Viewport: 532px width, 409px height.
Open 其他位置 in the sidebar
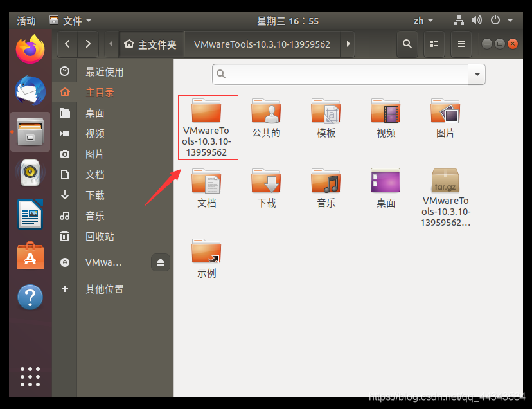click(112, 289)
